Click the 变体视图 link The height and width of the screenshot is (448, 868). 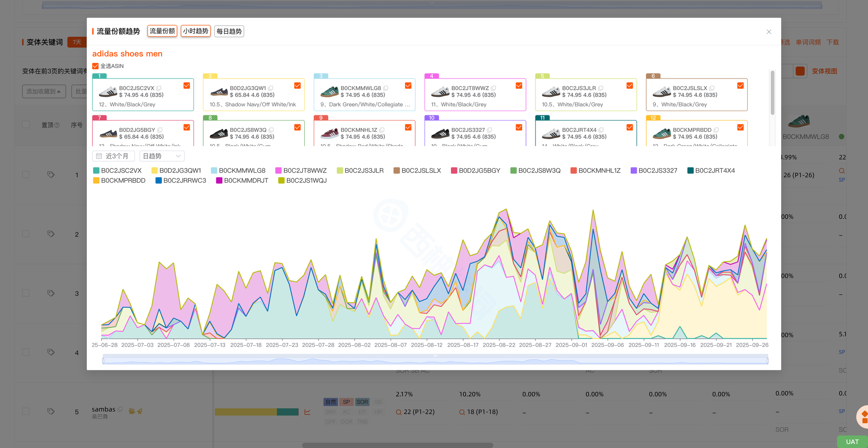point(824,71)
